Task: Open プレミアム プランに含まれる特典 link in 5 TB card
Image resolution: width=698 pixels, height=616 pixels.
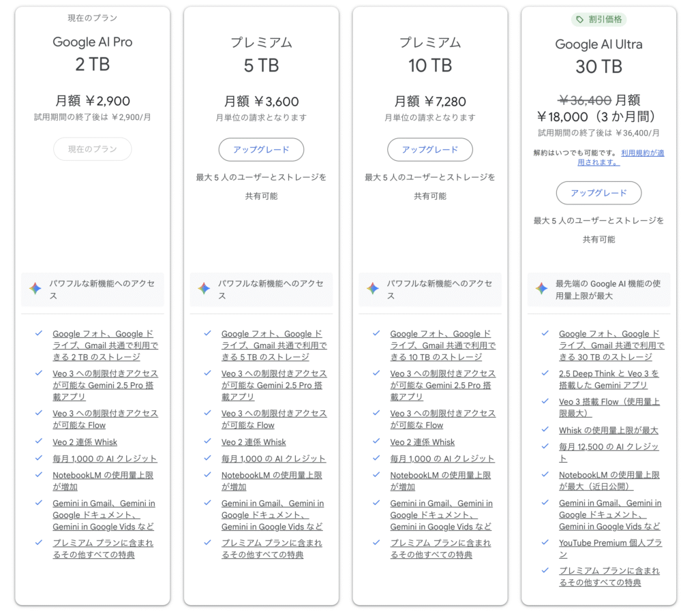Action: pos(271,549)
